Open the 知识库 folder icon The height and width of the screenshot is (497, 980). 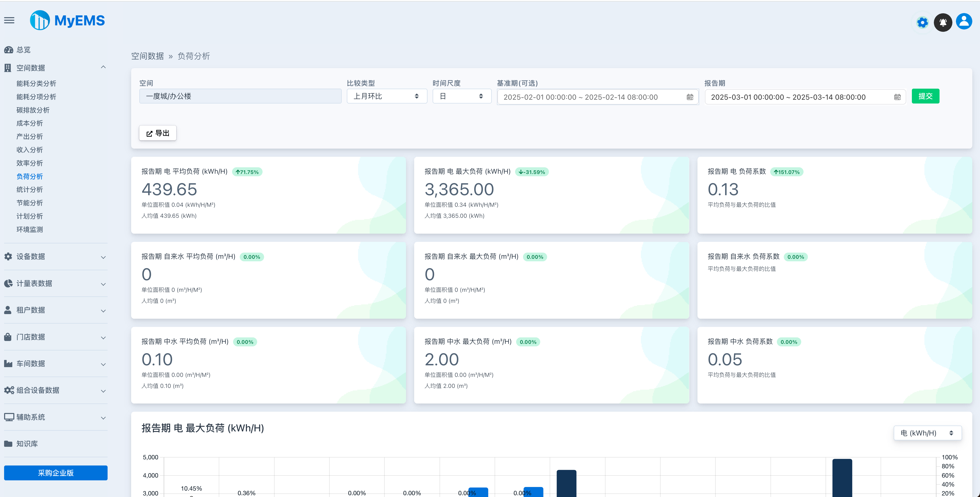click(x=8, y=443)
